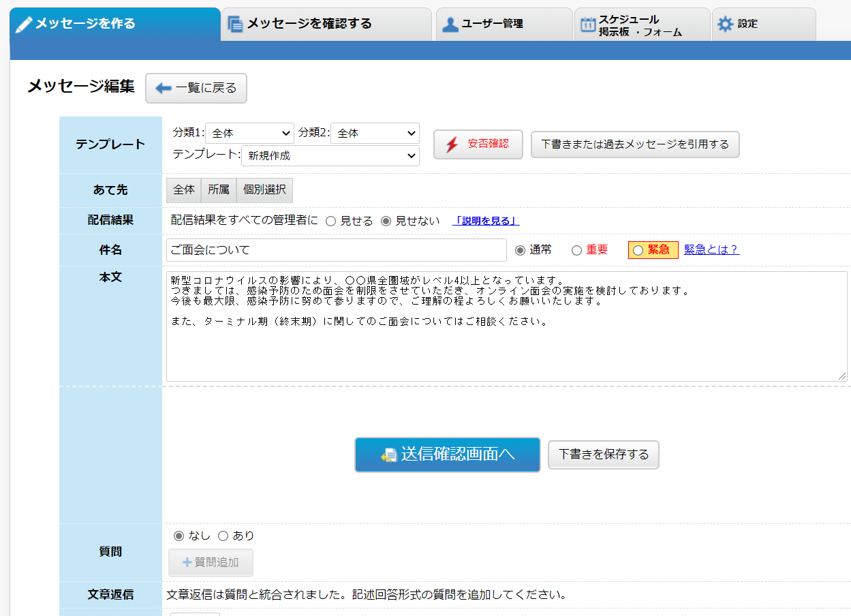This screenshot has height=616, width=851.
Task: Select あり for 質問
Action: (223, 536)
